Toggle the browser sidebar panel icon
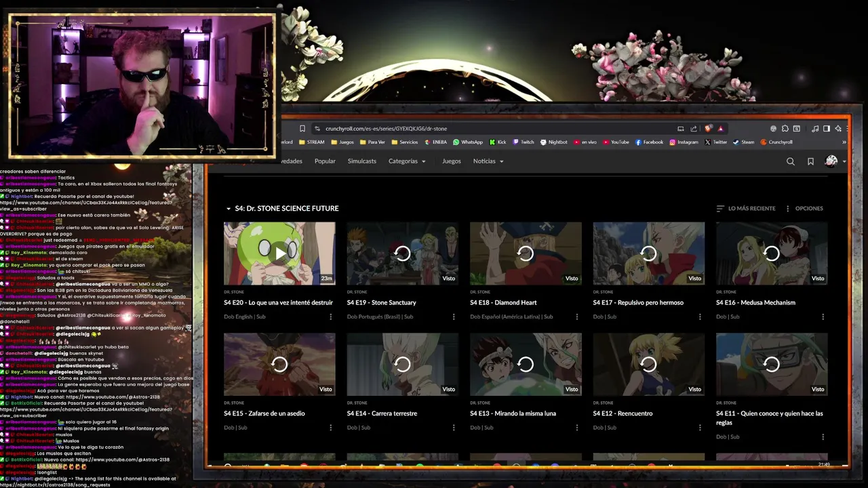The height and width of the screenshot is (488, 868). click(827, 129)
